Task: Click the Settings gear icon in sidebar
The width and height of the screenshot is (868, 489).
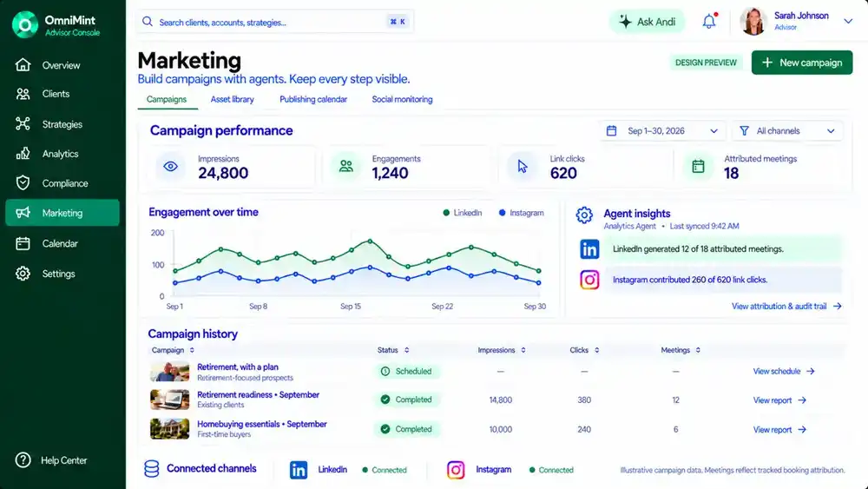Action: [x=23, y=274]
